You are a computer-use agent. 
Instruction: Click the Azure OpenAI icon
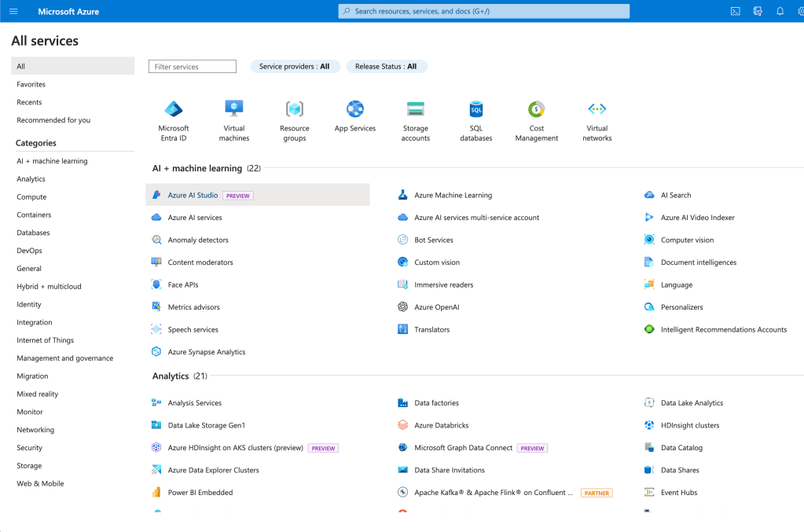403,307
